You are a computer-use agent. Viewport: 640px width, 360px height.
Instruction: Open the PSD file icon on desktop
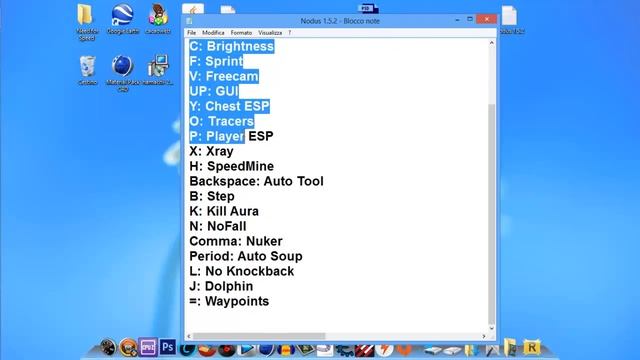tap(367, 8)
